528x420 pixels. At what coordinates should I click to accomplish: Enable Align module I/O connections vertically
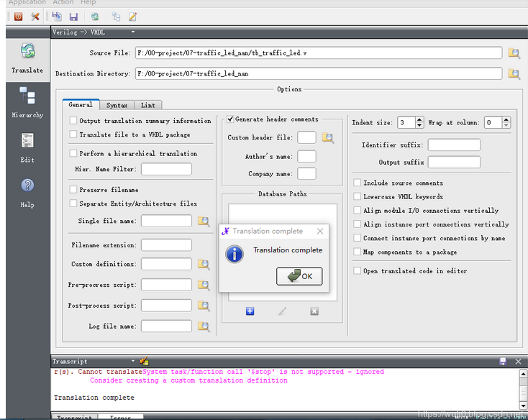pos(357,210)
